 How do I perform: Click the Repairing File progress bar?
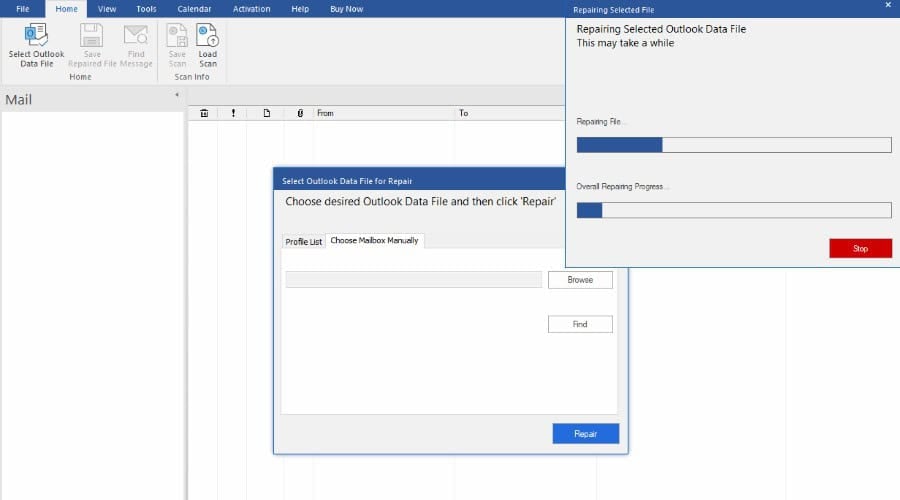[x=734, y=145]
